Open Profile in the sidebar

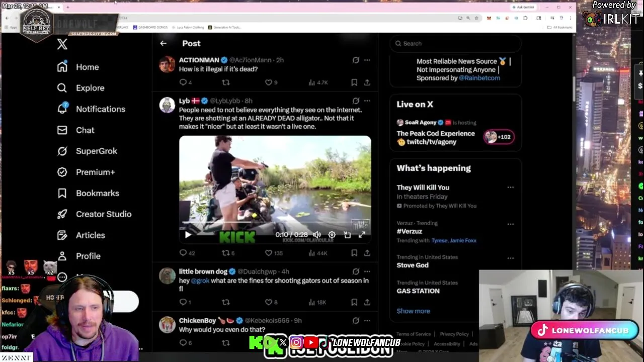(79, 256)
